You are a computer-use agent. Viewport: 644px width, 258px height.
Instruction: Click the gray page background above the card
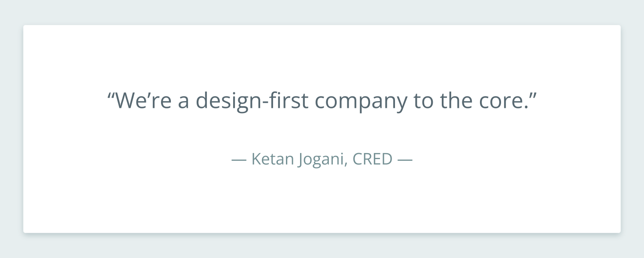tap(322, 12)
